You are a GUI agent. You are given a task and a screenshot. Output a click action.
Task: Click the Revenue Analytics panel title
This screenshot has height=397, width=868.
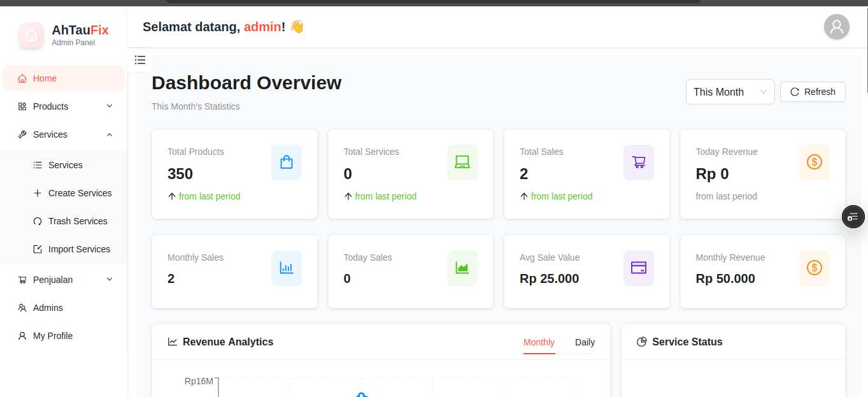228,342
